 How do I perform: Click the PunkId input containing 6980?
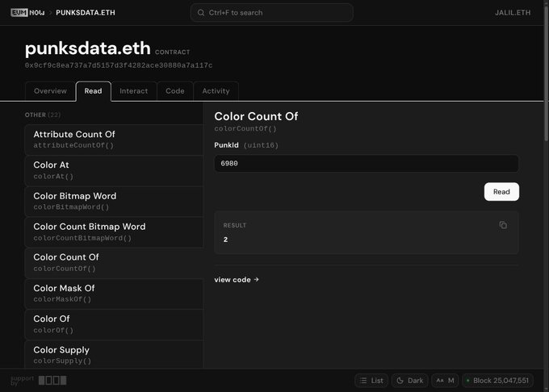point(367,163)
